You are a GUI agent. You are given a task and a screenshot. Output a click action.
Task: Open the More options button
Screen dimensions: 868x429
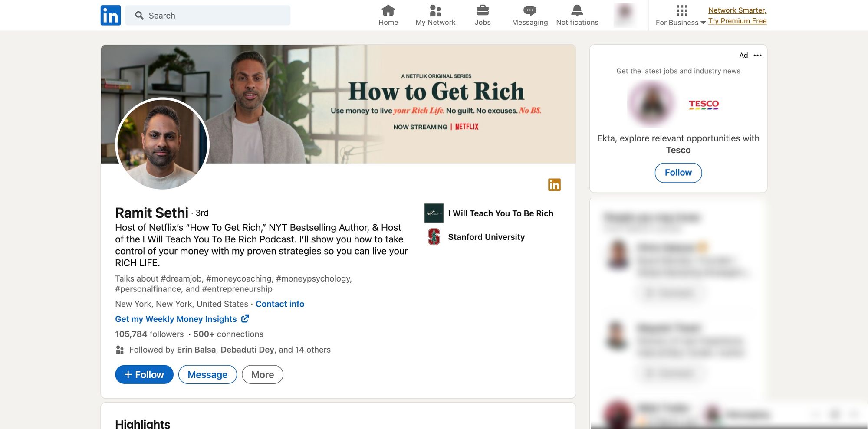coord(263,374)
